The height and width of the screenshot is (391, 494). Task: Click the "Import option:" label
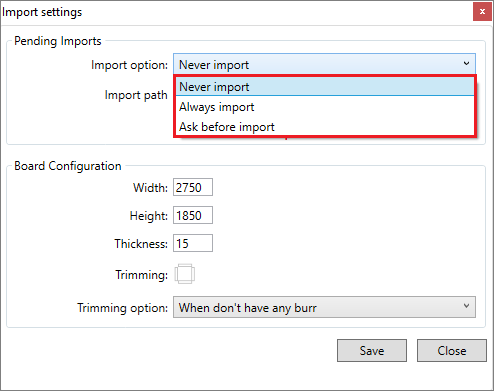point(129,65)
